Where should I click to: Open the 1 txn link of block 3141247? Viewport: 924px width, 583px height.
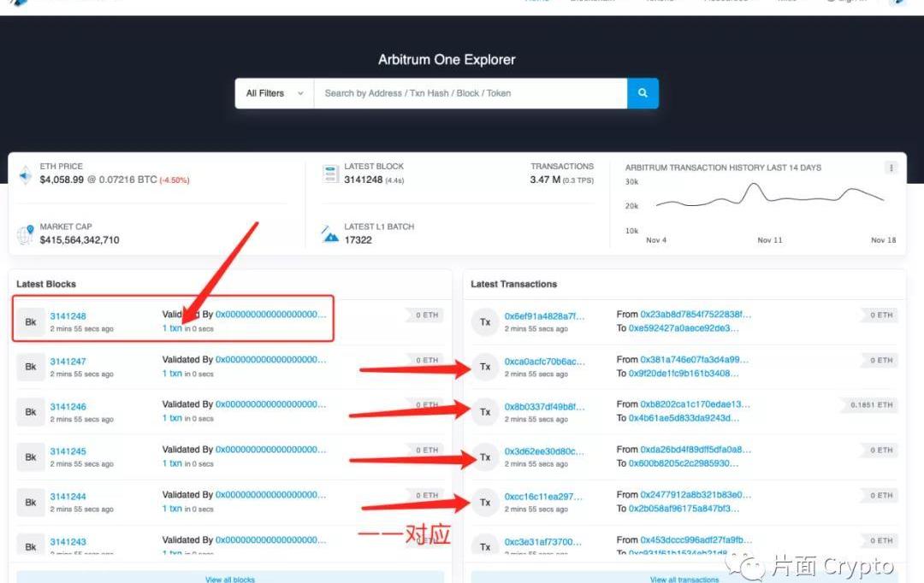point(172,374)
